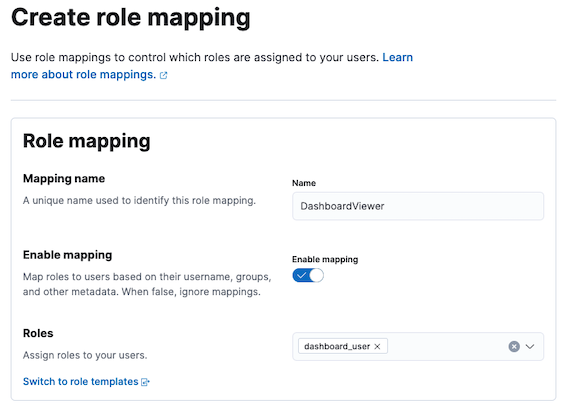This screenshot has width=567, height=410.
Task: Switch to role templates
Action: tap(81, 381)
